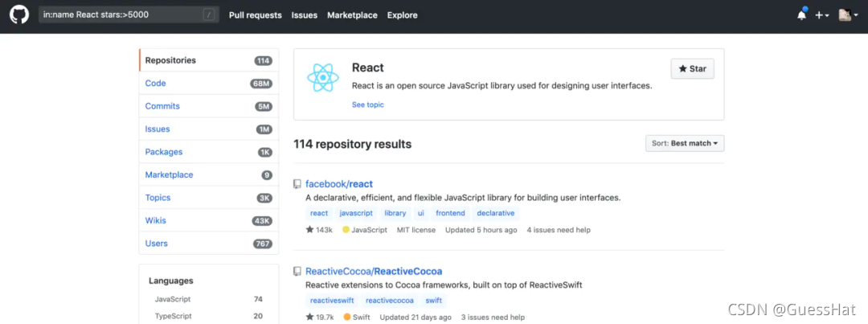This screenshot has height=324, width=868.
Task: Focus the search field with React query
Action: point(129,15)
